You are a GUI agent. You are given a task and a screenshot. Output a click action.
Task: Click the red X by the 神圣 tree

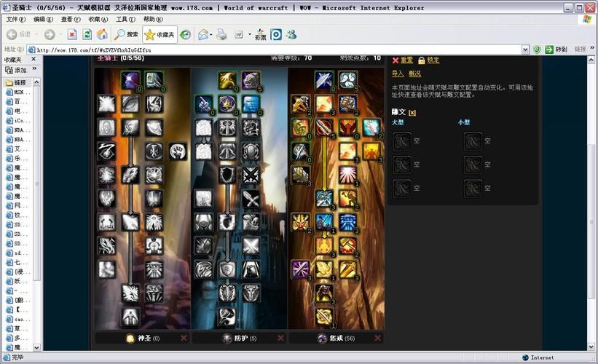coord(184,338)
